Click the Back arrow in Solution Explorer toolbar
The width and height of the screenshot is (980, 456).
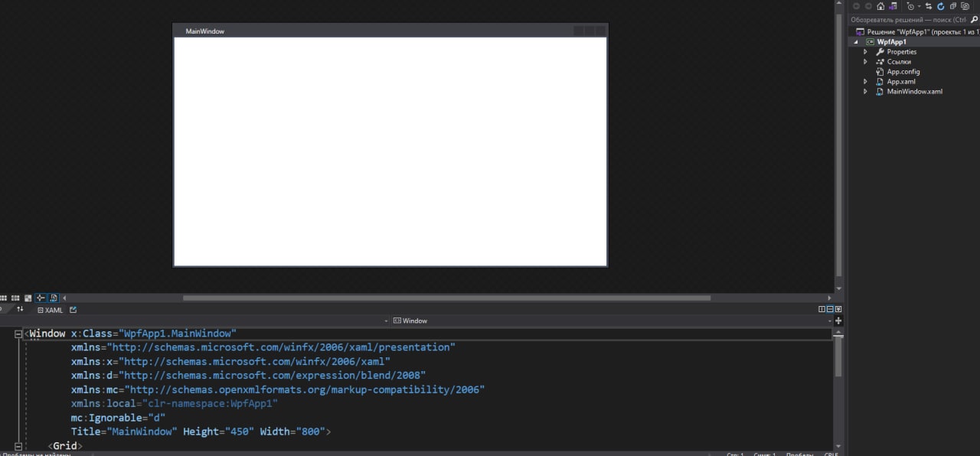click(x=856, y=6)
